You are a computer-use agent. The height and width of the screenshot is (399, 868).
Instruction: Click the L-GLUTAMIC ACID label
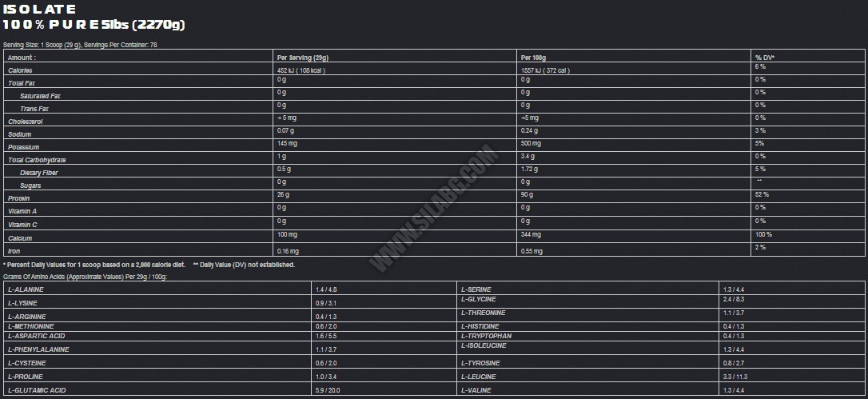(37, 391)
